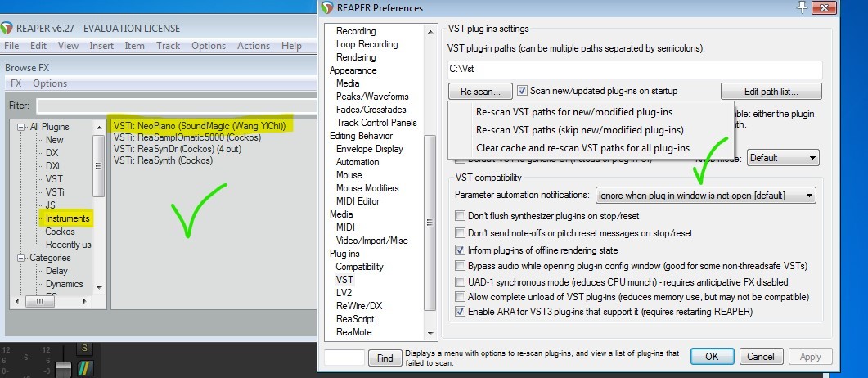Click the preferences search field beside Find

point(344,358)
